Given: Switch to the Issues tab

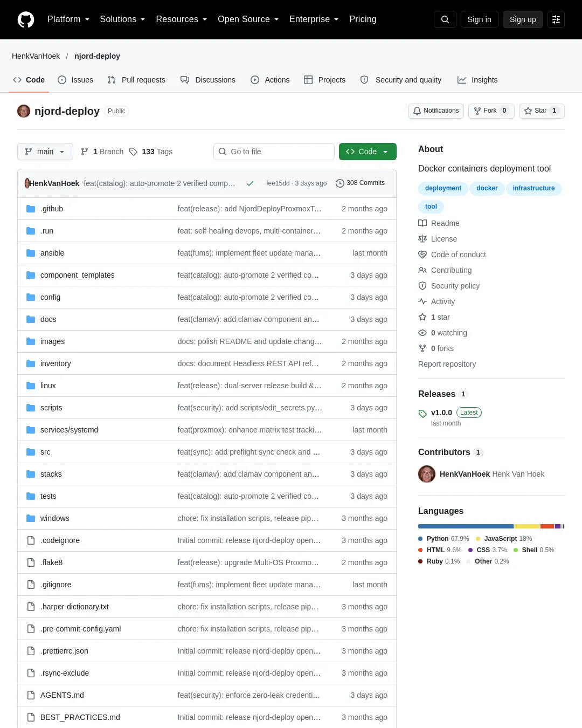Looking at the screenshot, I should coord(75,80).
